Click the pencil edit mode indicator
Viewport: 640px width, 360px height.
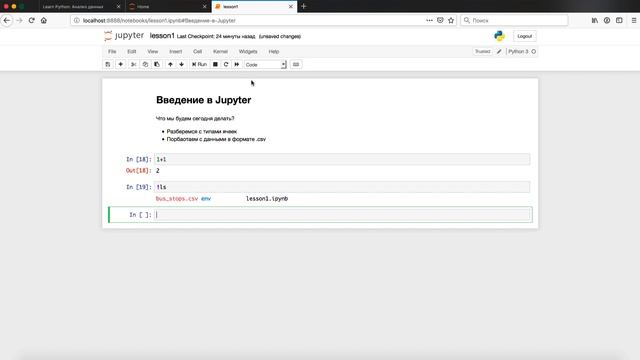click(499, 51)
